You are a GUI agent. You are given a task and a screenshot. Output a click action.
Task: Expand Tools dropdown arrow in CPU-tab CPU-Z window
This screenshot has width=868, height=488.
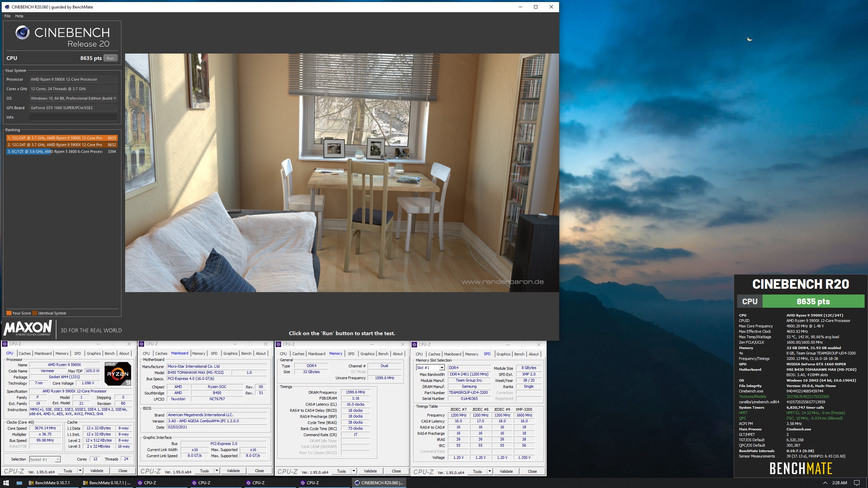(x=80, y=471)
